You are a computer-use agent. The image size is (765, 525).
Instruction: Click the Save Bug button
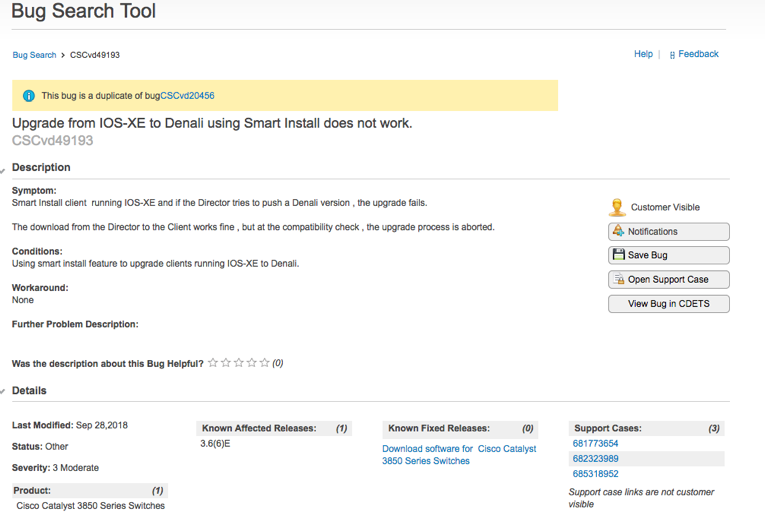tap(668, 255)
